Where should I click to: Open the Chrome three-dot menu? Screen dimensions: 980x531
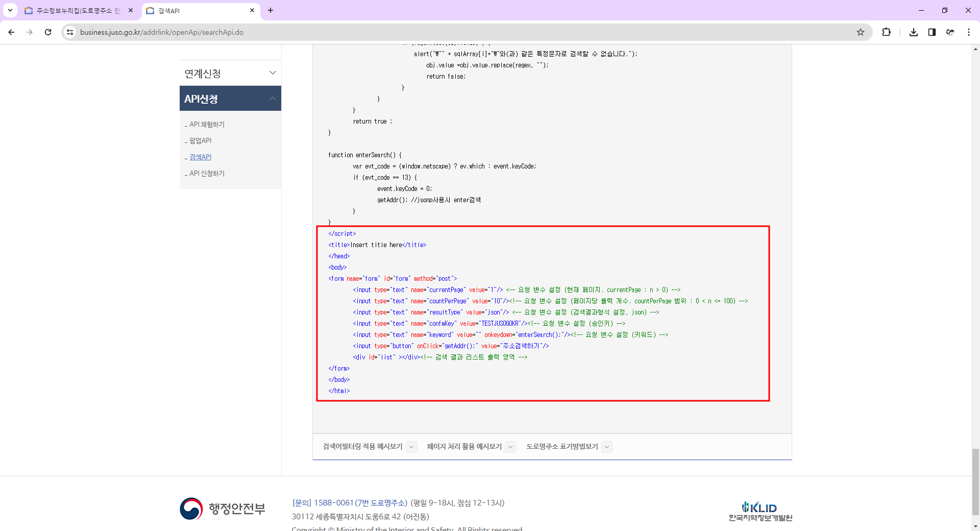969,32
